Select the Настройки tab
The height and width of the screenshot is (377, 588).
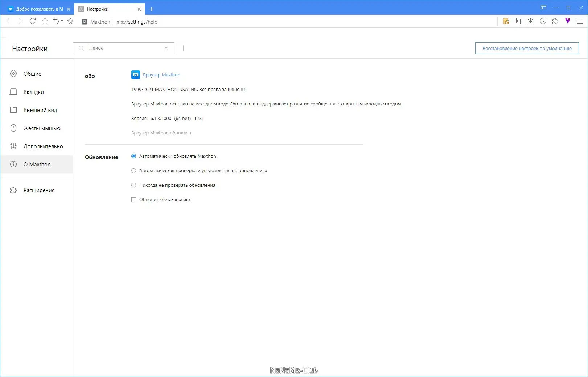[x=110, y=9]
